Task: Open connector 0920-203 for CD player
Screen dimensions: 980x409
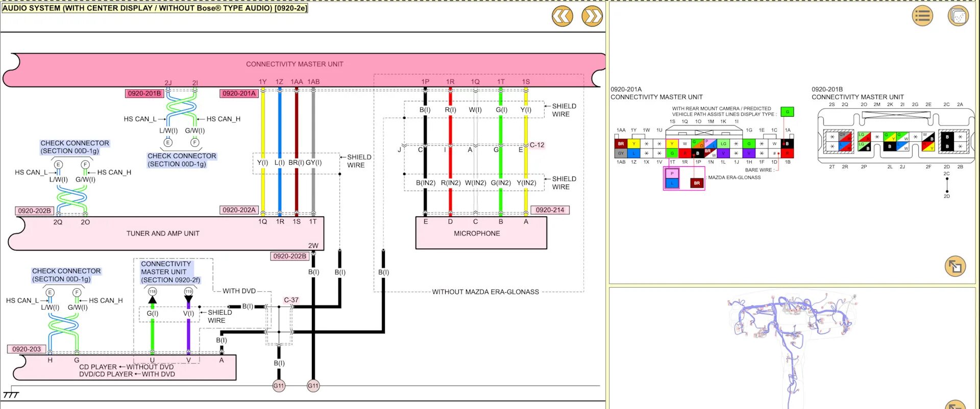Action: pyautogui.click(x=27, y=349)
